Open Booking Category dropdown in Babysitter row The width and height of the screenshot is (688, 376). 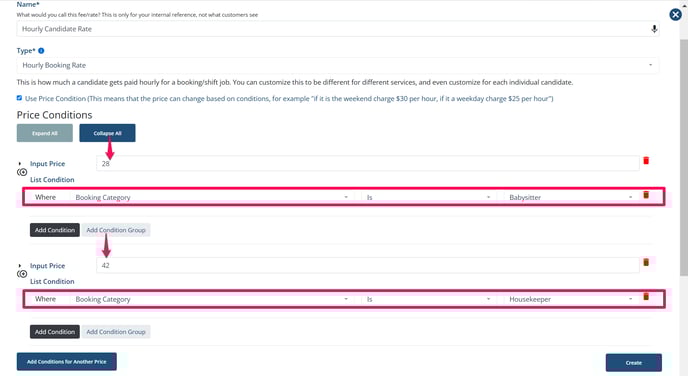coord(211,197)
